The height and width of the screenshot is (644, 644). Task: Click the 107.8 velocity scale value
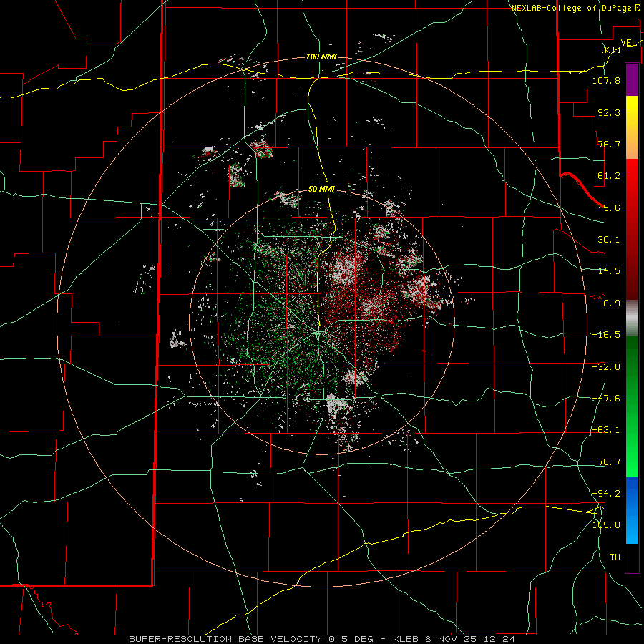pos(606,80)
